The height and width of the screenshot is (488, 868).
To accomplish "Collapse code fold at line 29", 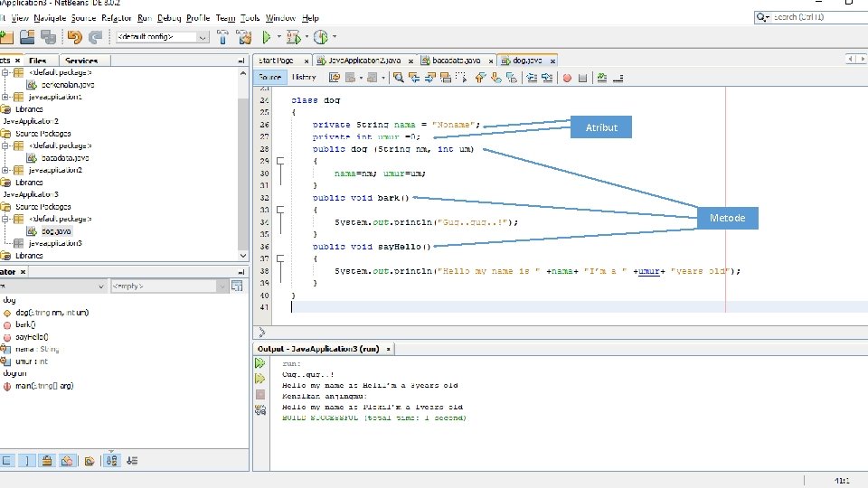I will pos(280,161).
